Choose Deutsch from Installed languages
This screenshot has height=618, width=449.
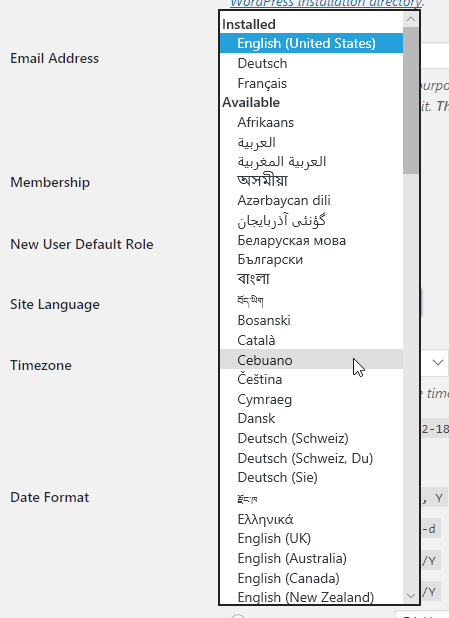point(311,63)
